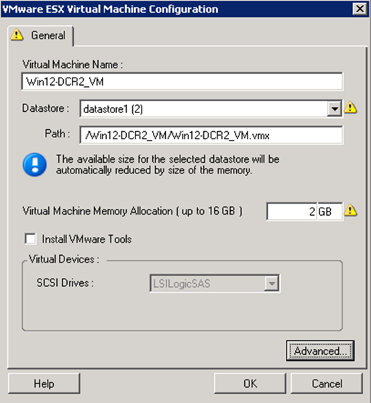
Task: Open the Advanced settings button
Action: [x=320, y=351]
